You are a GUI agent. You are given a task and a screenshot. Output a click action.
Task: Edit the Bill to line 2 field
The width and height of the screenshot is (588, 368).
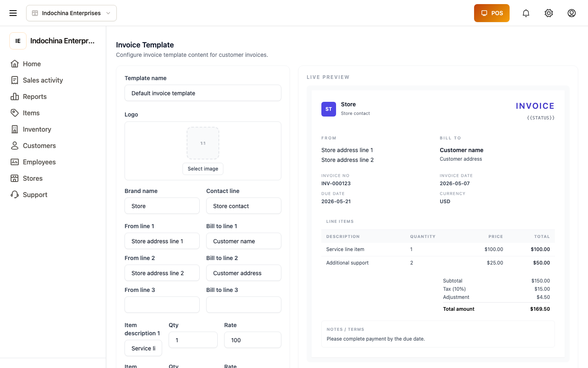(x=244, y=273)
